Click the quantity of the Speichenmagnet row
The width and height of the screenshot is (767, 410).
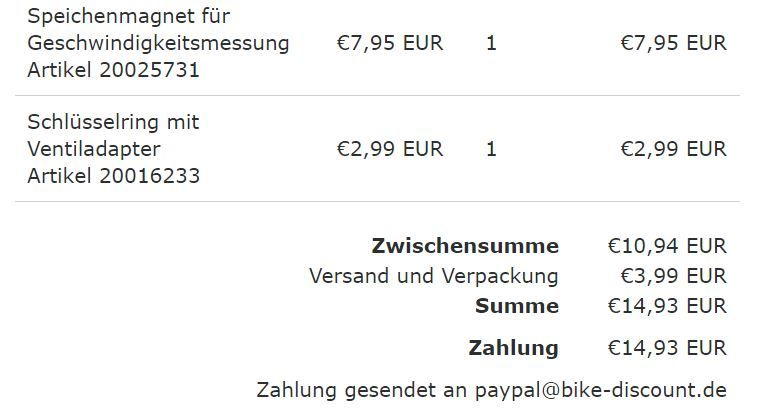(x=491, y=43)
